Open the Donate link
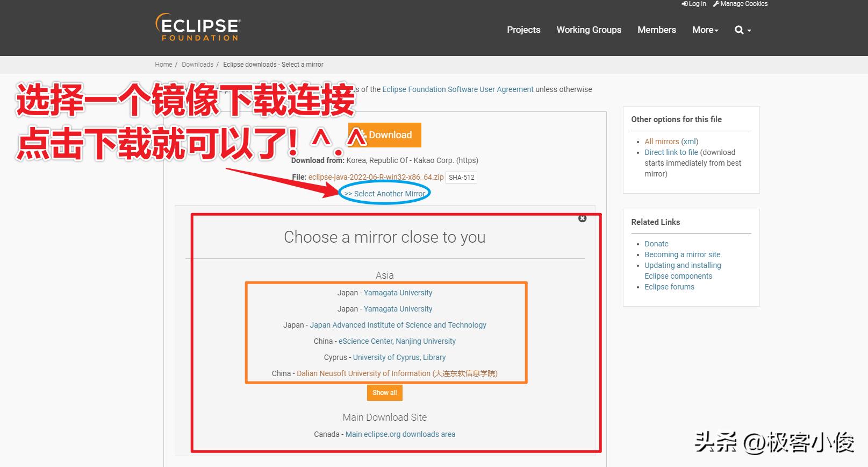This screenshot has height=467, width=868. coord(656,244)
